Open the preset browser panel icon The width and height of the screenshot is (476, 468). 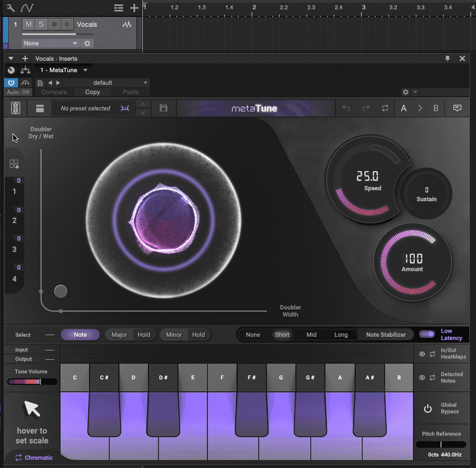pos(40,108)
